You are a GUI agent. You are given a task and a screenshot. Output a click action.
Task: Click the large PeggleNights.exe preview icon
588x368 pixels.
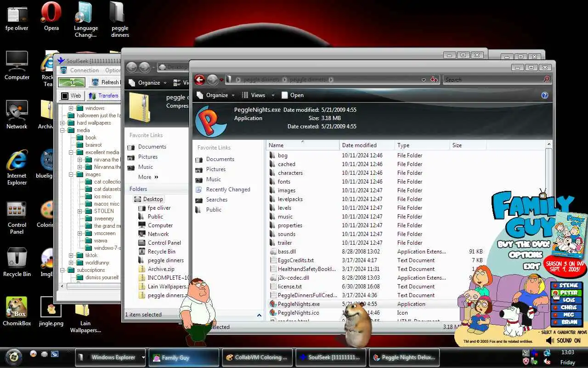[211, 121]
